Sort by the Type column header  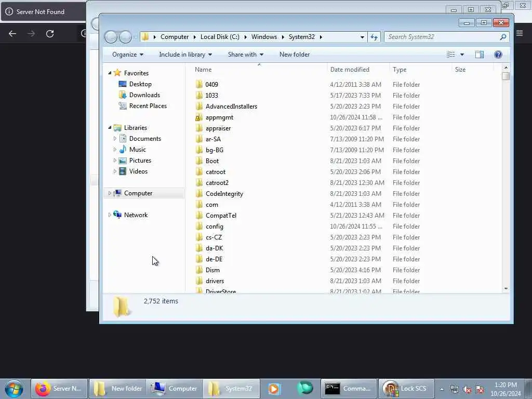(421, 70)
